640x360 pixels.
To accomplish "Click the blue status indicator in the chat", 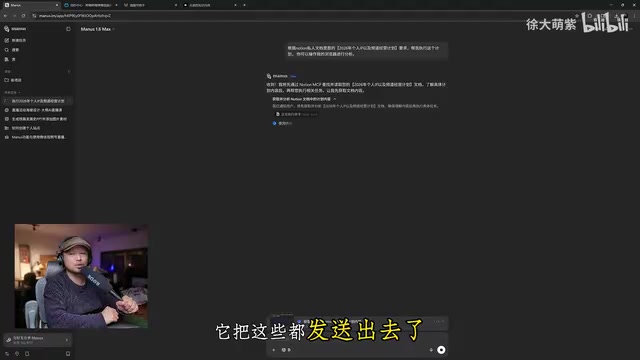I will pyautogui.click(x=274, y=123).
